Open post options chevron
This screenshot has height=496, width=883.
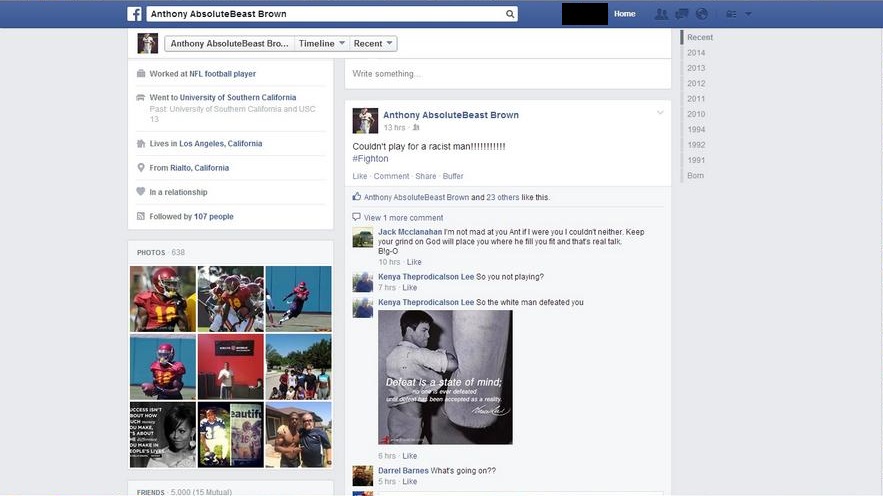point(660,113)
